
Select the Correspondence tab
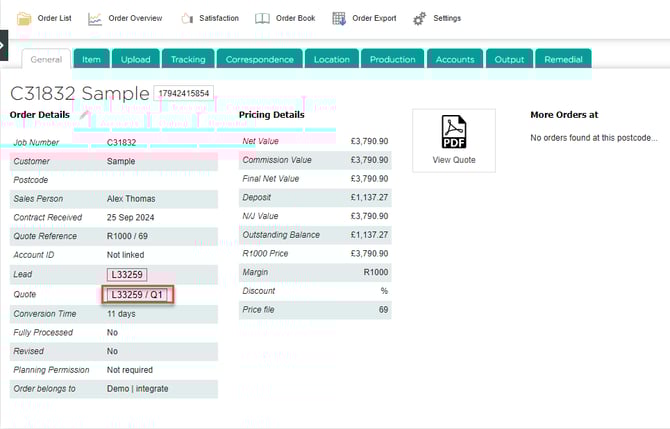259,59
